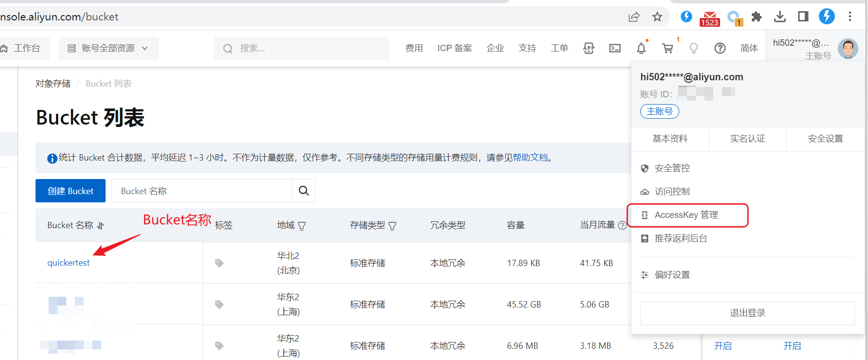Sort buckets by Bucket 名称 sort icon

[101, 226]
